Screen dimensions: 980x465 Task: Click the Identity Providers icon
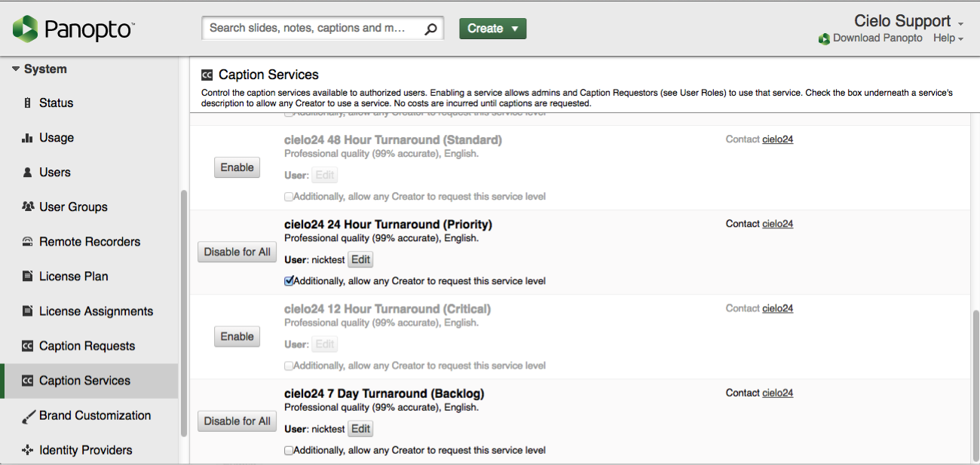[28, 450]
